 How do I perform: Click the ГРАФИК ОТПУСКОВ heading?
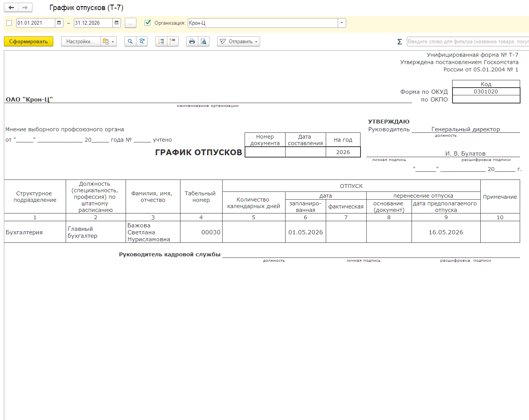coord(199,152)
